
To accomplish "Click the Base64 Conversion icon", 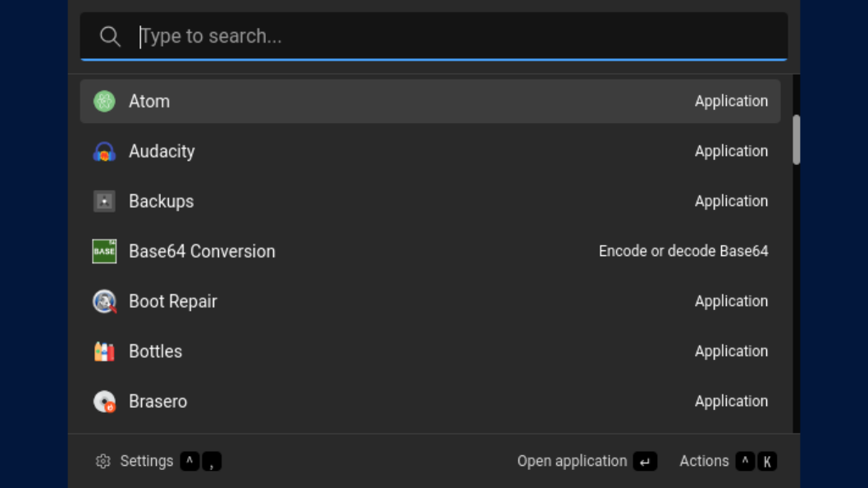I will (x=104, y=252).
